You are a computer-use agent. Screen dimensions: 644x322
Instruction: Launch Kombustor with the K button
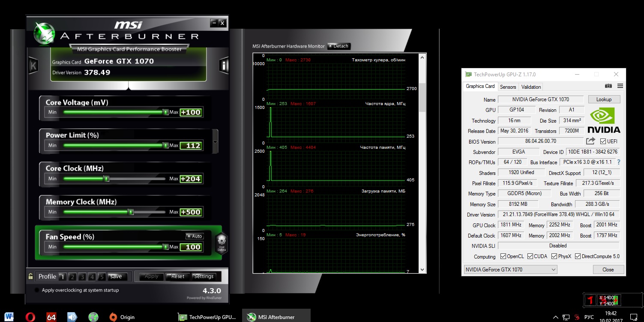tap(33, 65)
